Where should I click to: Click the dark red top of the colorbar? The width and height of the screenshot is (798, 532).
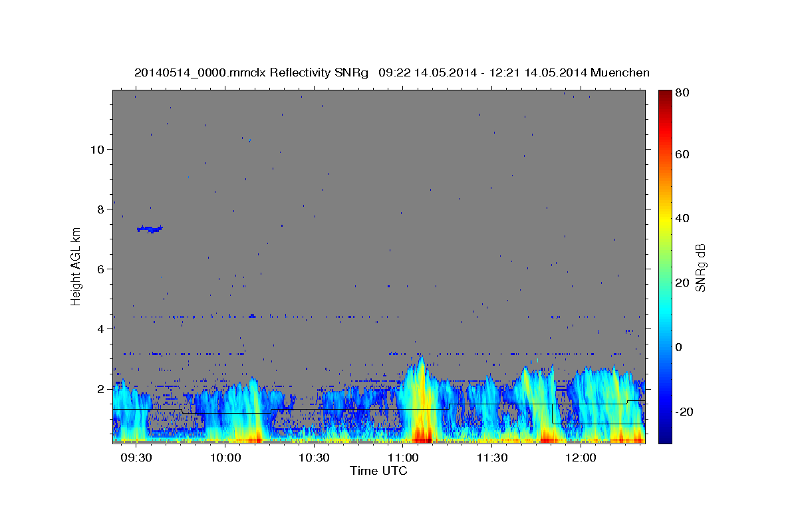coord(664,96)
